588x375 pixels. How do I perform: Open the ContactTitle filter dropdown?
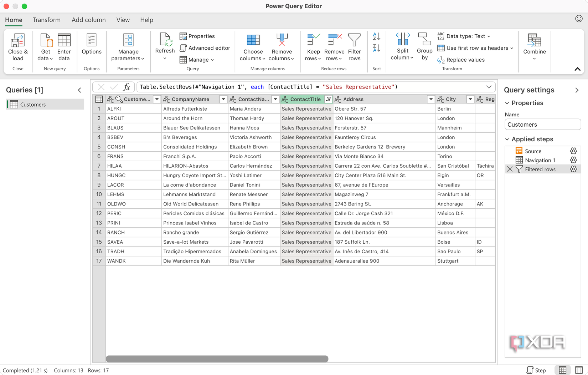(x=328, y=99)
